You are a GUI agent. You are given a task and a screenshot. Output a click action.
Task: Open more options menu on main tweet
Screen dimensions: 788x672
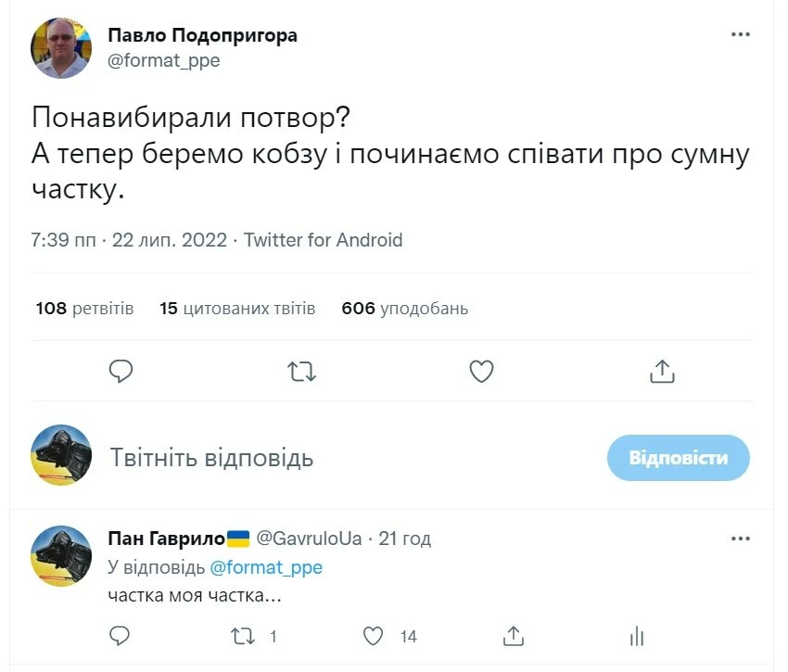click(740, 35)
